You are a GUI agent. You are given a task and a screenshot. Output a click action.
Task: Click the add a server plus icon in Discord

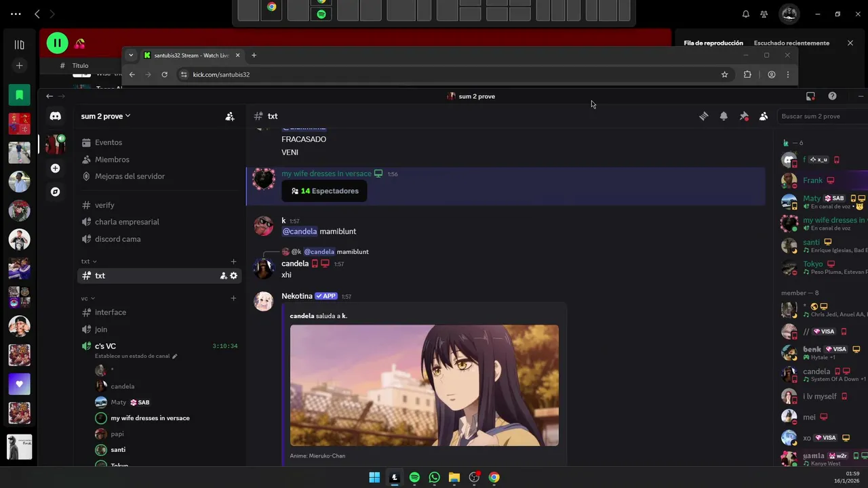point(56,168)
